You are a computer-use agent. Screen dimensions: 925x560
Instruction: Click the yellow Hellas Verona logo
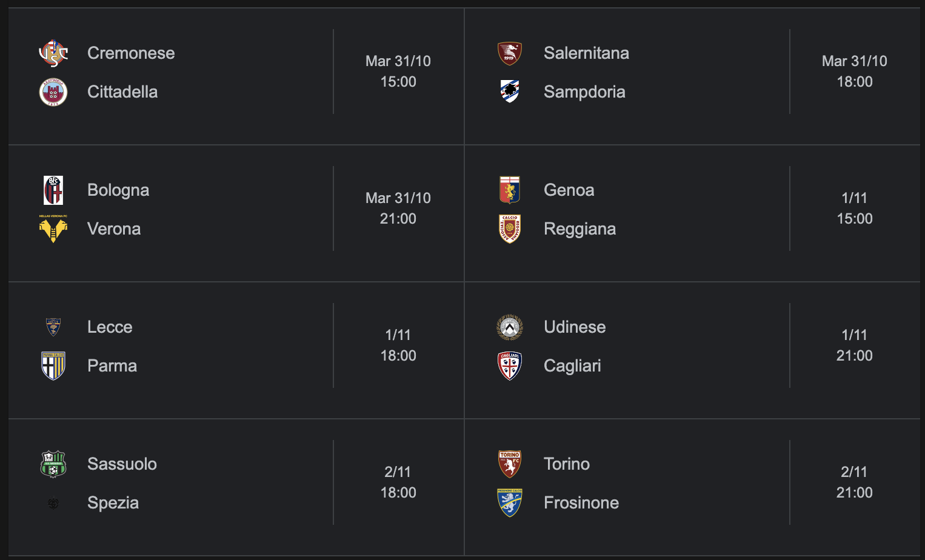pyautogui.click(x=53, y=228)
